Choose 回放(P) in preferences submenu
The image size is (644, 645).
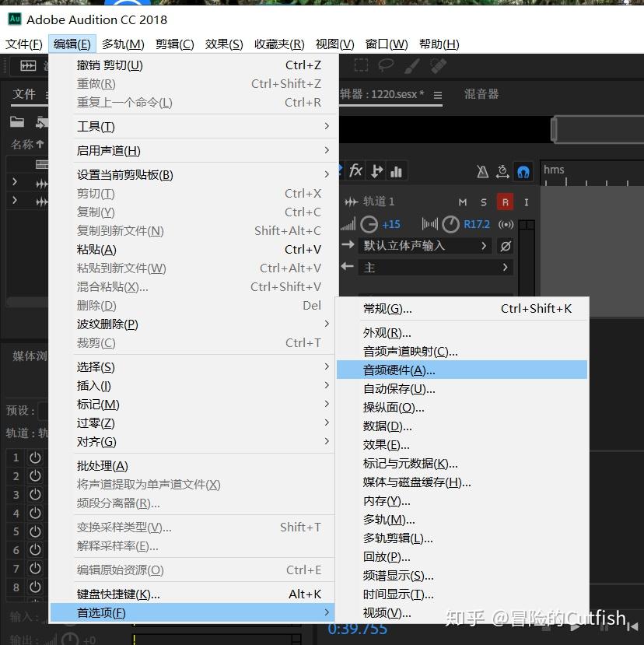(462, 556)
